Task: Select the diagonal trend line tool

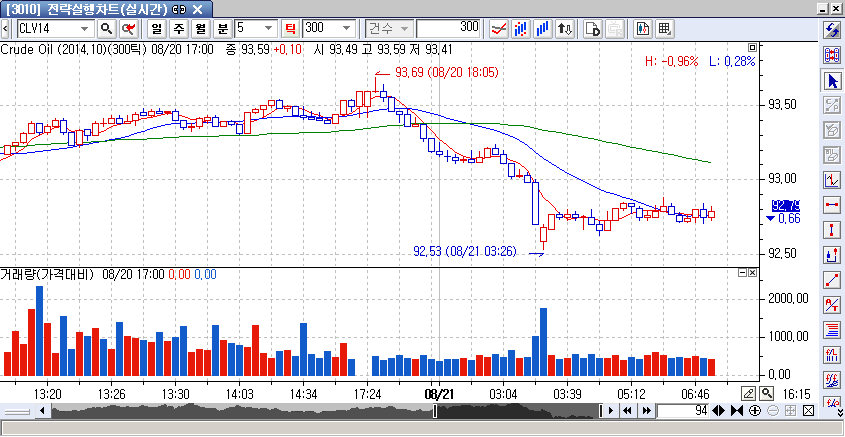Action: click(x=831, y=280)
